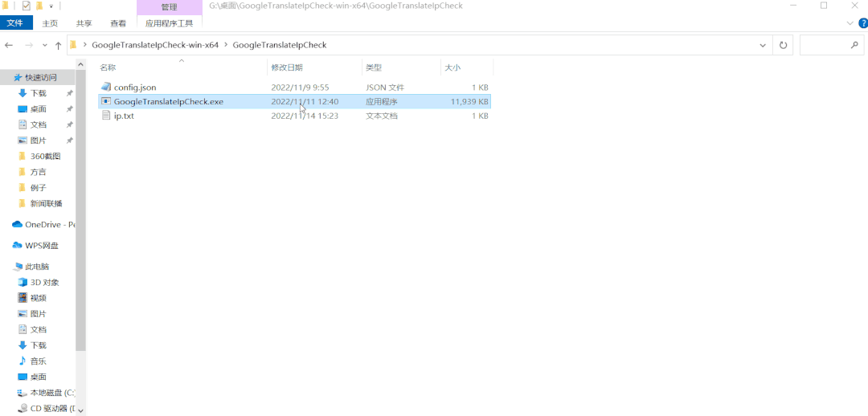The image size is (868, 416).
Task: Switch to the 查看 ribbon tab
Action: [x=118, y=23]
